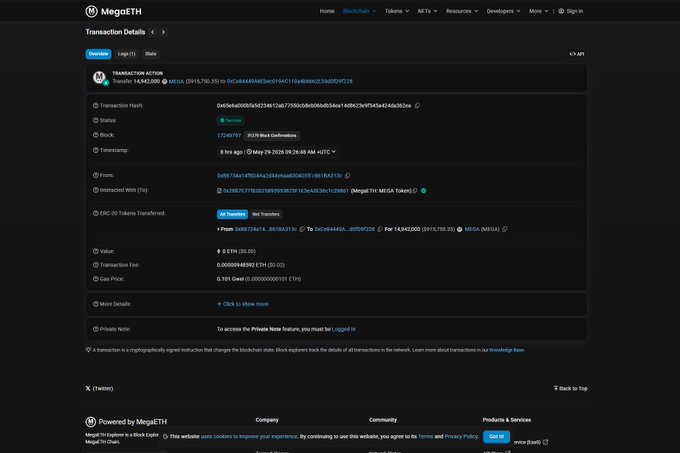The height and width of the screenshot is (453, 680).
Task: Open MEGA Token contract address link
Action: (x=286, y=191)
